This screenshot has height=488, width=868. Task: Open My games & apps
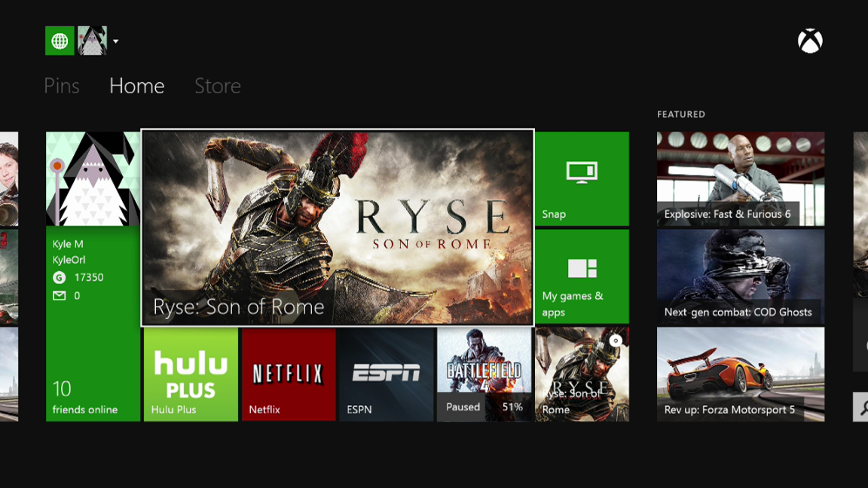click(581, 276)
